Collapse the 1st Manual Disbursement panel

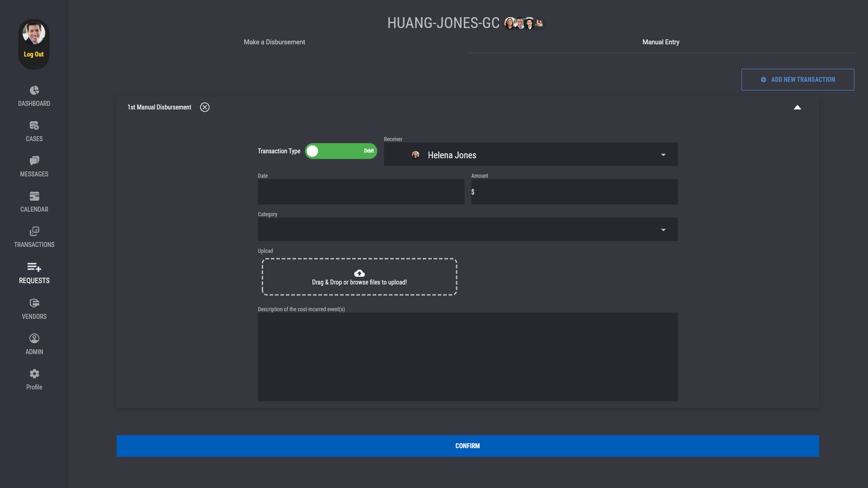pos(797,108)
